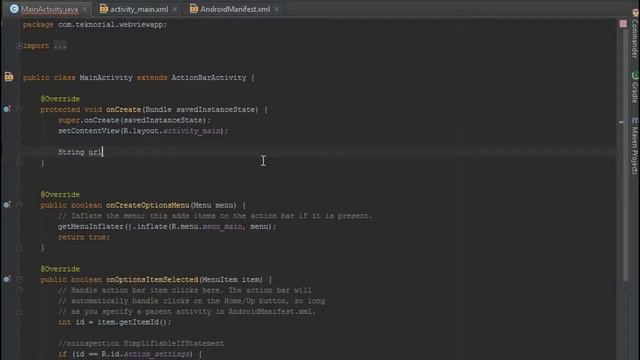Click the package com.teknorial.webviewapp line
640x360 pixels.
click(x=95, y=24)
